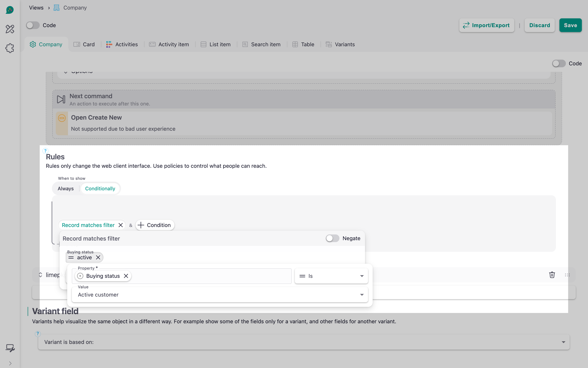588x368 pixels.
Task: Switch to the Card tab
Action: pyautogui.click(x=84, y=44)
